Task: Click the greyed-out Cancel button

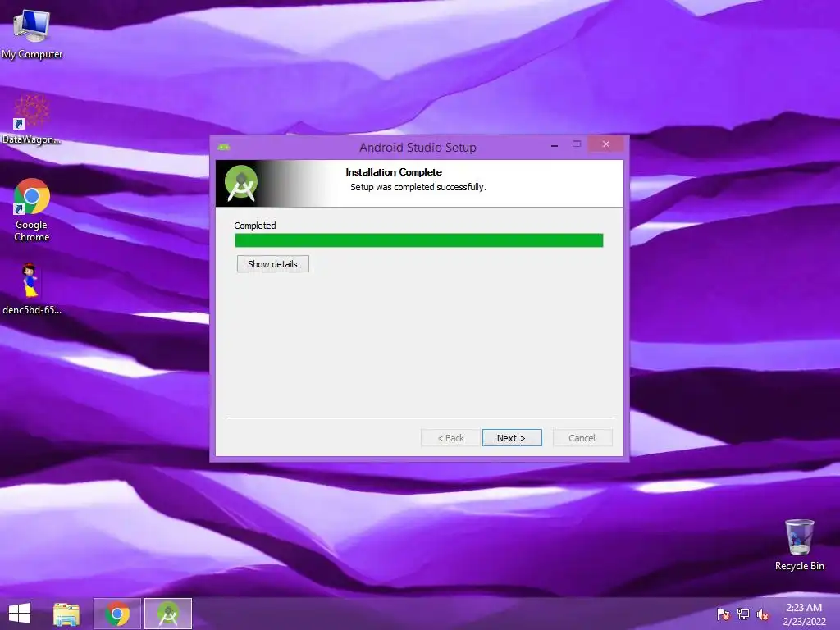Action: (582, 438)
